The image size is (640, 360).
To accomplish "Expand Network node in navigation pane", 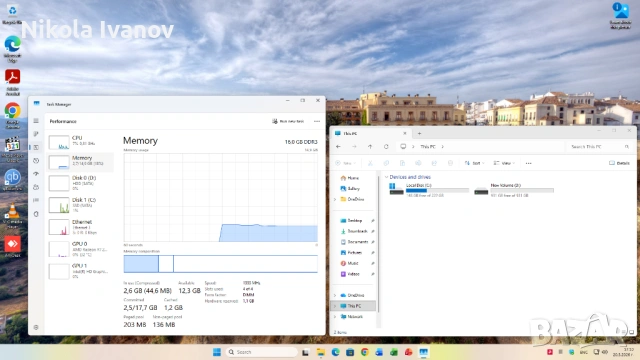I will pyautogui.click(x=336, y=317).
